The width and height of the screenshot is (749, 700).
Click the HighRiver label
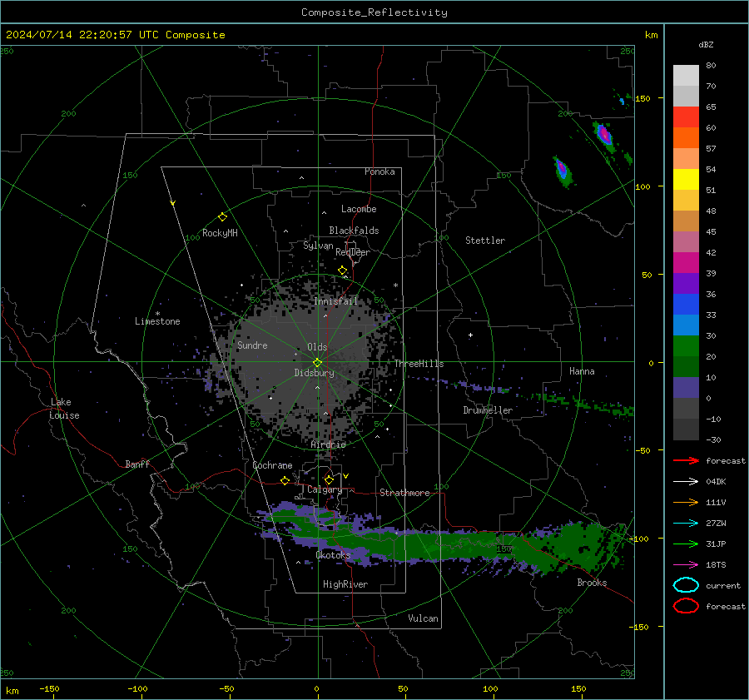(345, 584)
